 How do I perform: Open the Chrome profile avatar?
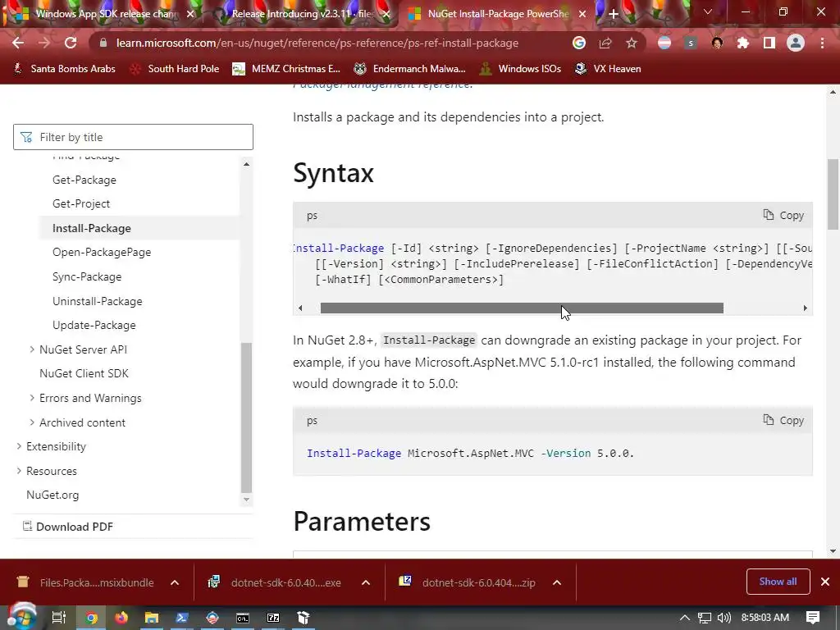tap(796, 43)
